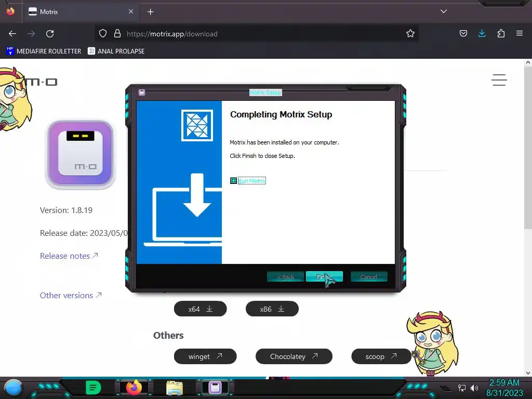
Task: Open the Save to Pocket icon
Action: pyautogui.click(x=463, y=34)
